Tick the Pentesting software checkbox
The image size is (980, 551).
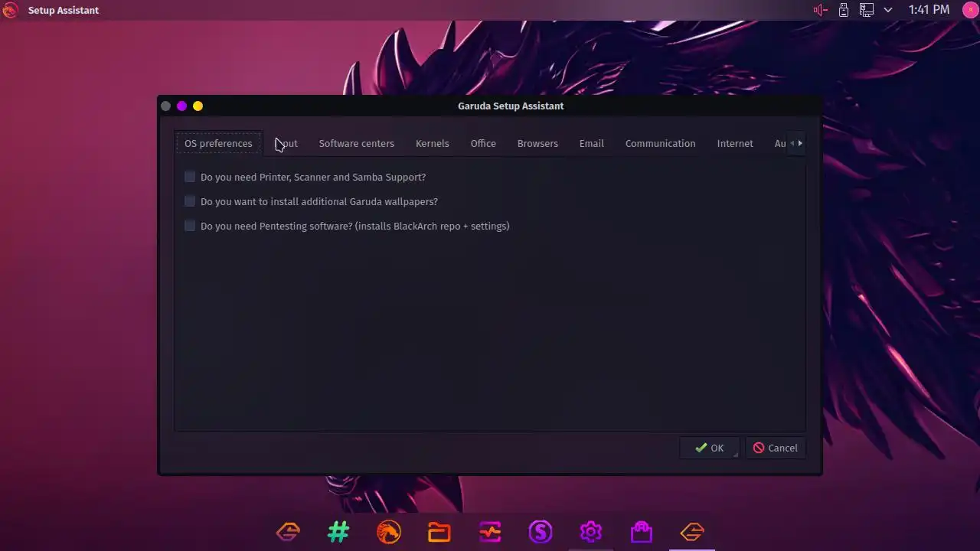(190, 226)
